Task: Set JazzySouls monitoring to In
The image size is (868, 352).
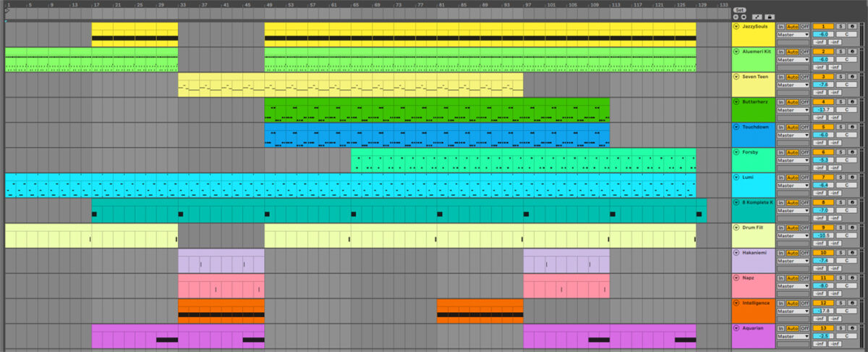Action: 780,26
